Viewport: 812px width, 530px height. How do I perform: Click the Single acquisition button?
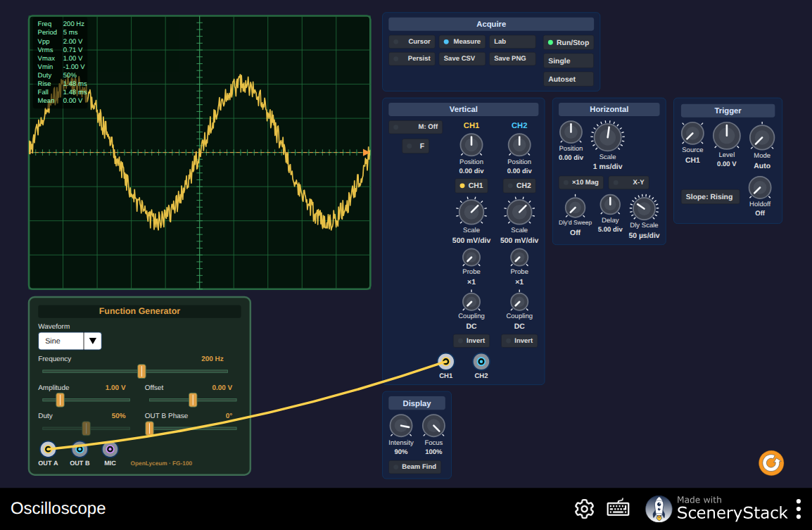tap(568, 61)
